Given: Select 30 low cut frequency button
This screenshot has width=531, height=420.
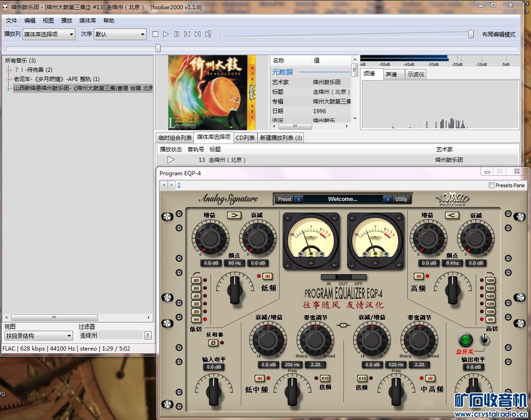Looking at the screenshot, I should pyautogui.click(x=196, y=304).
